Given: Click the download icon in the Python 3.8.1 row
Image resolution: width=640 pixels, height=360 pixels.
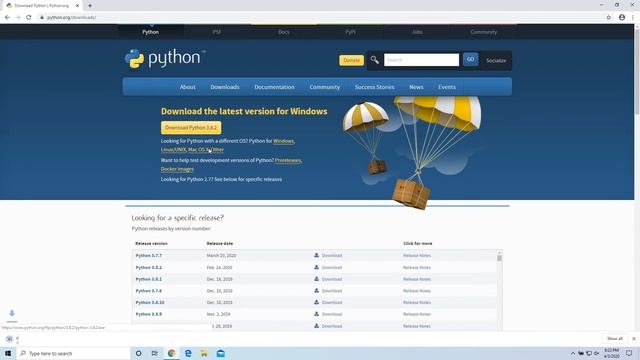Looking at the screenshot, I should pos(316,279).
